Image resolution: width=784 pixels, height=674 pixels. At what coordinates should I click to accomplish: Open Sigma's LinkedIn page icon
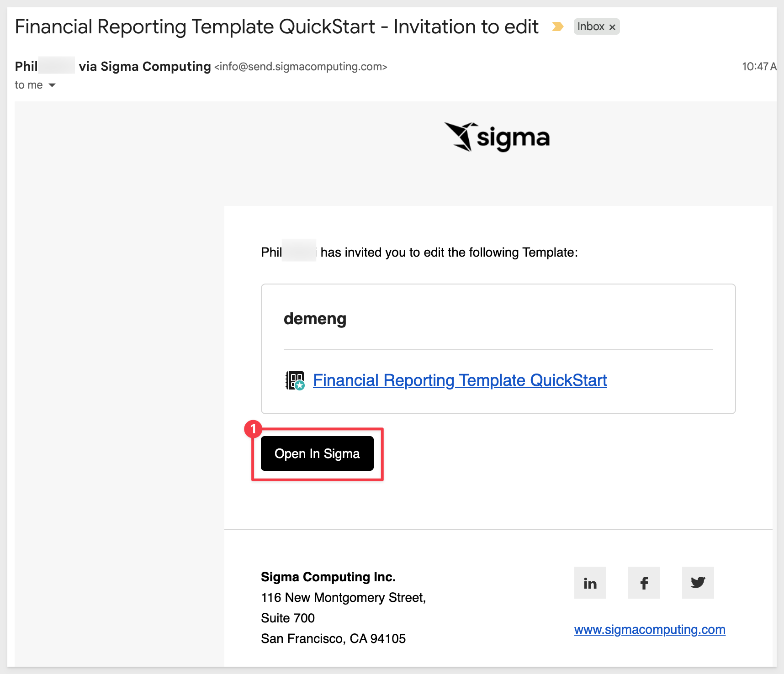(x=590, y=583)
